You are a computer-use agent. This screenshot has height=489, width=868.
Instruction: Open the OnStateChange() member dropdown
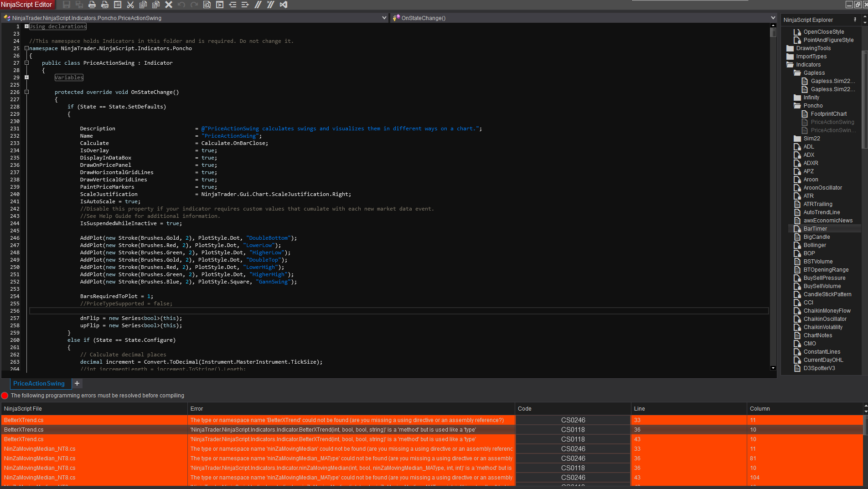[773, 18]
